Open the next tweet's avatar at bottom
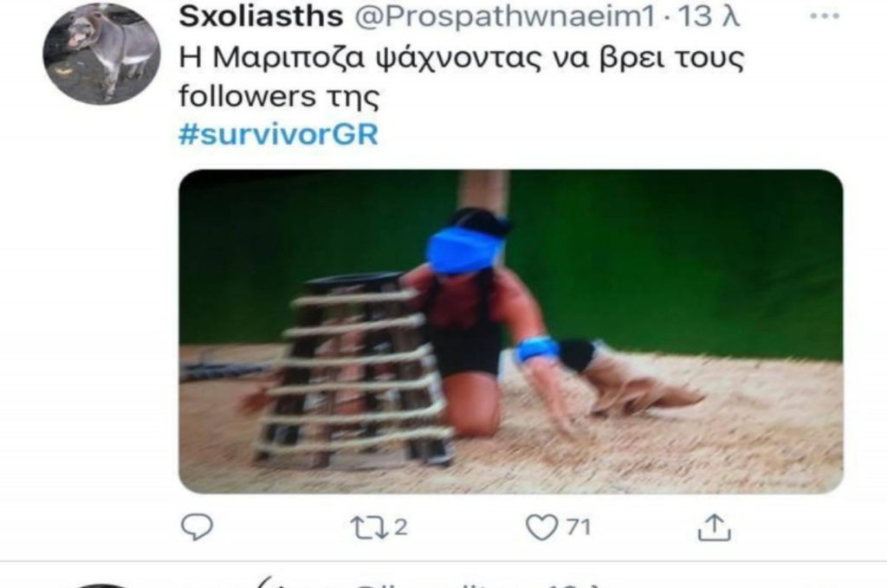The height and width of the screenshot is (588, 887). coord(100,585)
